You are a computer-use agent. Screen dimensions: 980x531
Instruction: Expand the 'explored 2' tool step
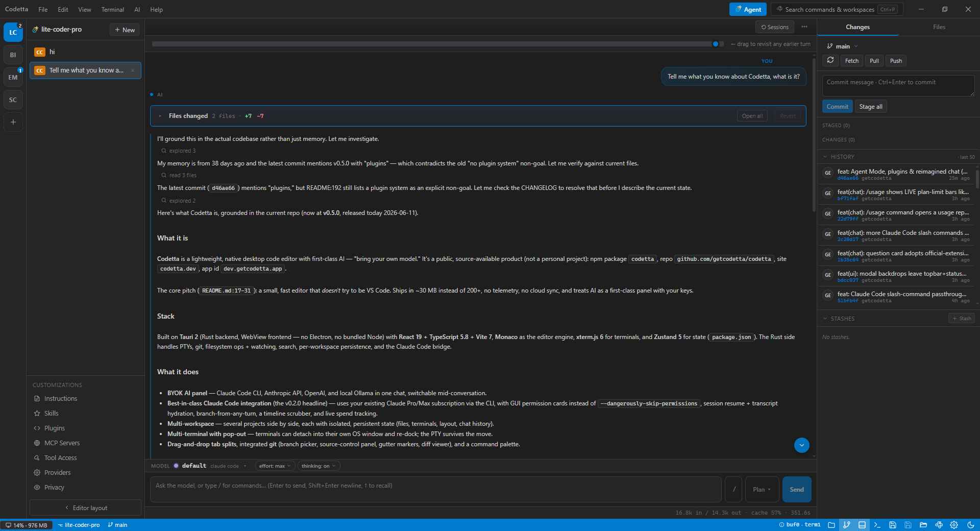point(179,201)
